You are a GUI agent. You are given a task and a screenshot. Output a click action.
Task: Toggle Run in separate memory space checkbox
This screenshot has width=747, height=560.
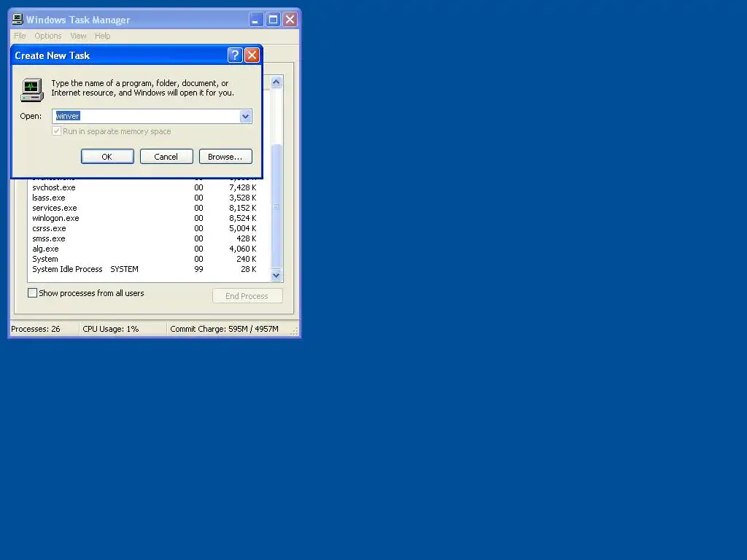57,131
